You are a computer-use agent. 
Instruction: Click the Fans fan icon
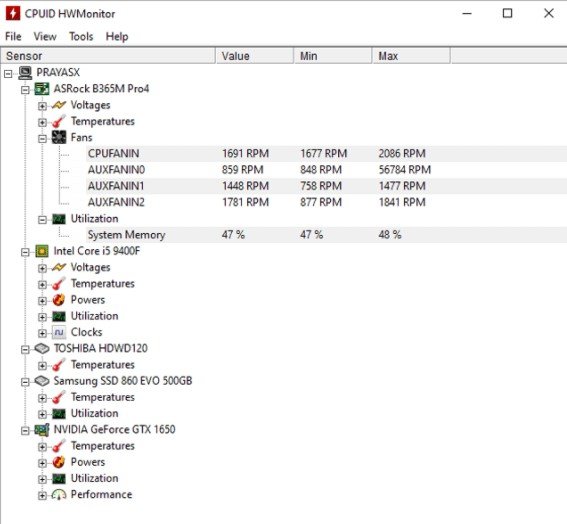click(x=59, y=137)
